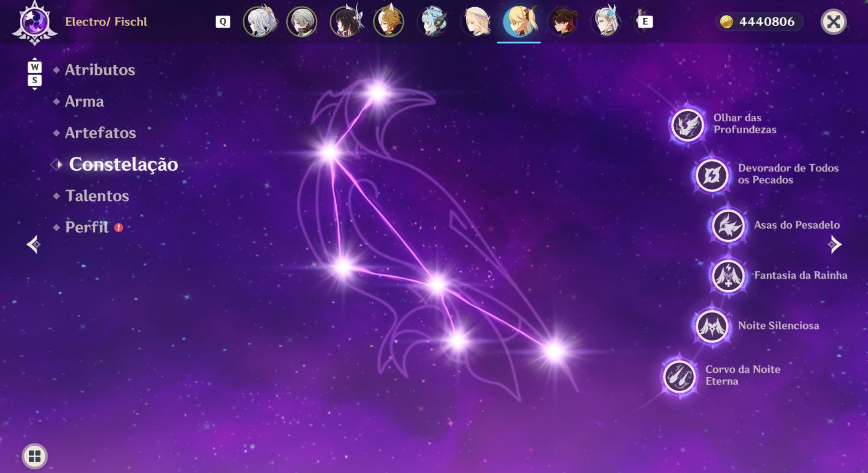Image resolution: width=868 pixels, height=473 pixels.
Task: Select the Corvo da Noite Eterna icon
Action: tap(680, 376)
